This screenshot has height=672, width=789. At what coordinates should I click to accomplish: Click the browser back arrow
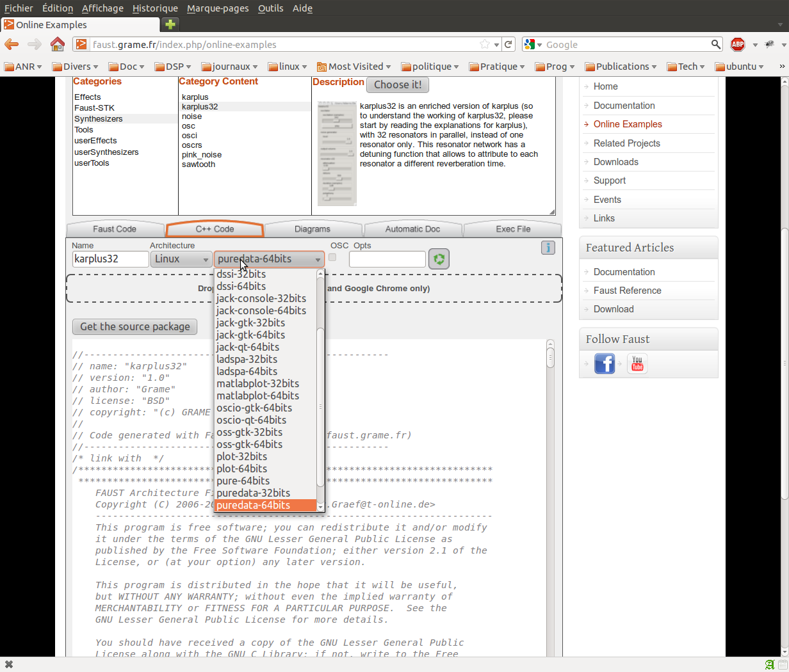tap(12, 44)
